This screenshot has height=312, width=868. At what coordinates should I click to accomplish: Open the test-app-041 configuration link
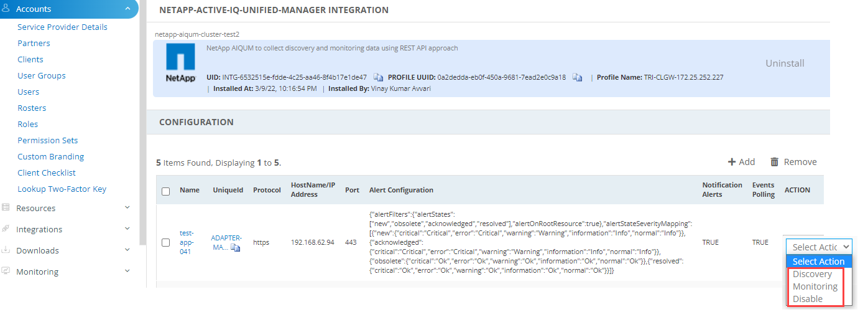pos(187,242)
